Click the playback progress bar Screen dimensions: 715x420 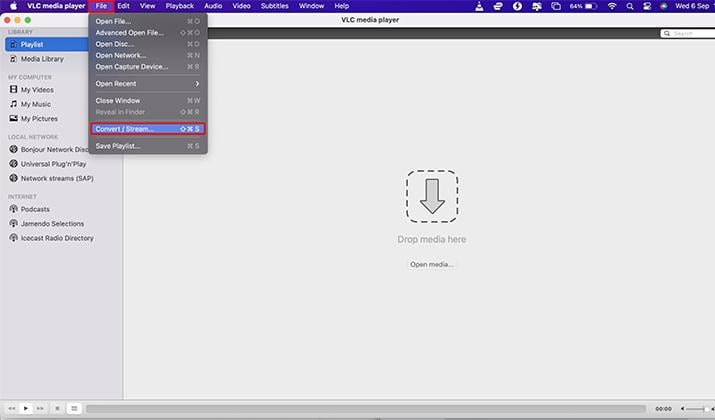366,409
